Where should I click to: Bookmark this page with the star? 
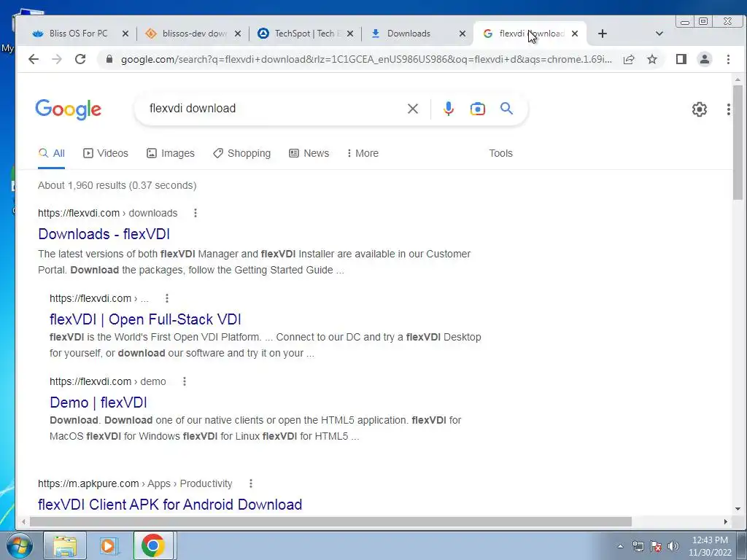(x=652, y=59)
